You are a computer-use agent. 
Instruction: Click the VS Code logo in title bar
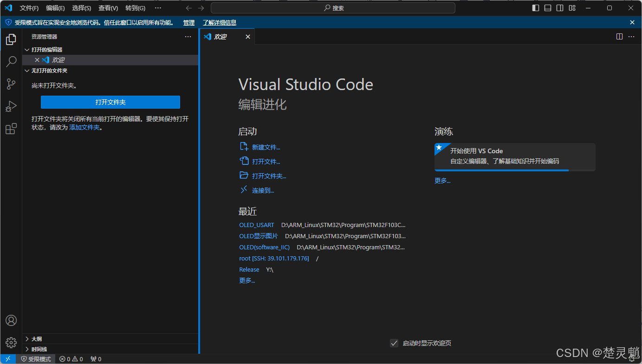click(x=8, y=8)
